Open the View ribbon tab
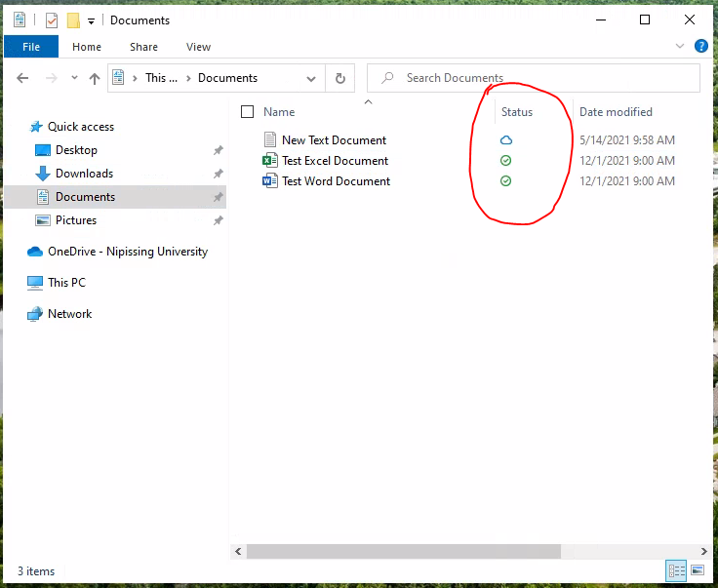The height and width of the screenshot is (588, 718). coord(198,46)
